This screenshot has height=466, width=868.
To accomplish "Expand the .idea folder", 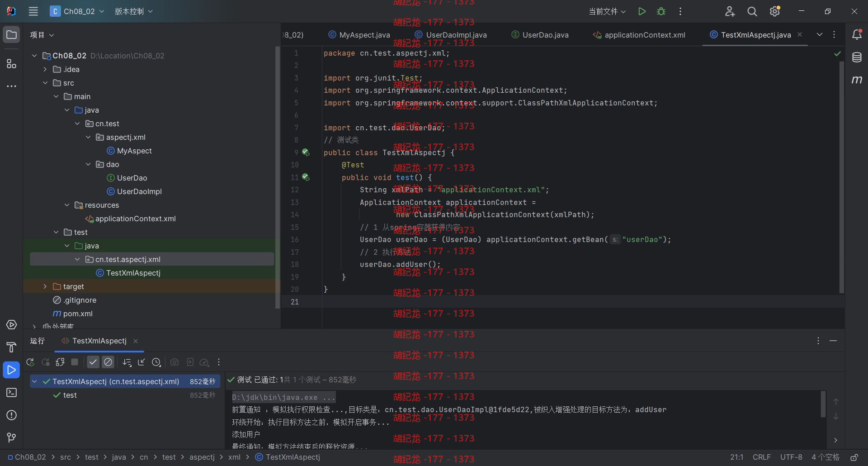I will pos(45,69).
